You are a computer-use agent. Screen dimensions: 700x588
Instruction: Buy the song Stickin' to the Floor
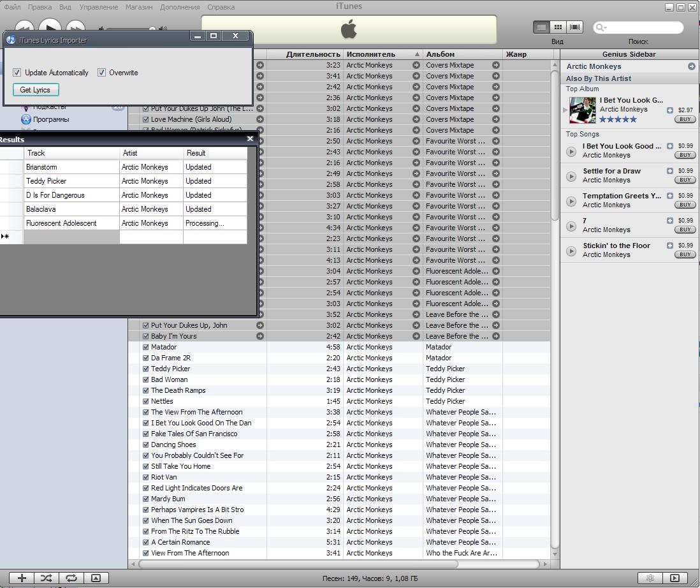[x=685, y=254]
